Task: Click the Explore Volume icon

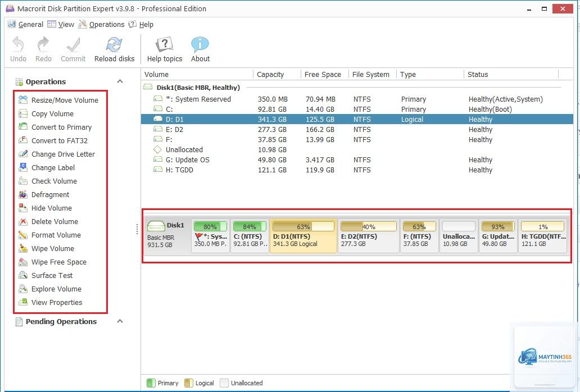Action: click(x=23, y=289)
